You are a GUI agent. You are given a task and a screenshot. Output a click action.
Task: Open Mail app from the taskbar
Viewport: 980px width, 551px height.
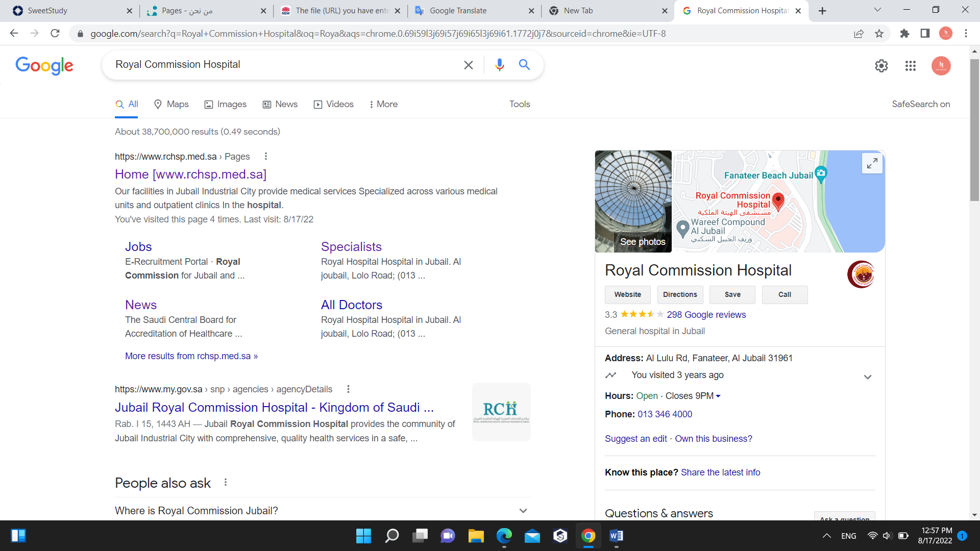(x=532, y=536)
